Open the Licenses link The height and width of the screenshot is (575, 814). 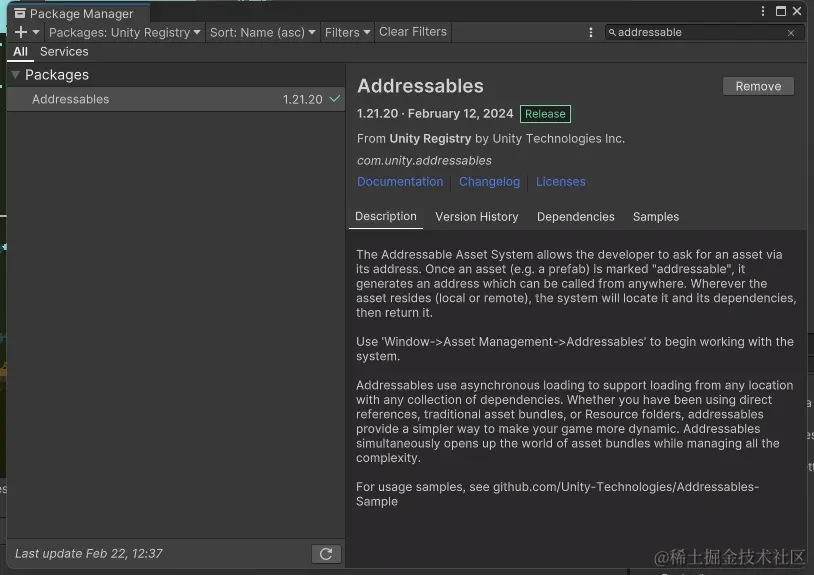click(x=561, y=182)
